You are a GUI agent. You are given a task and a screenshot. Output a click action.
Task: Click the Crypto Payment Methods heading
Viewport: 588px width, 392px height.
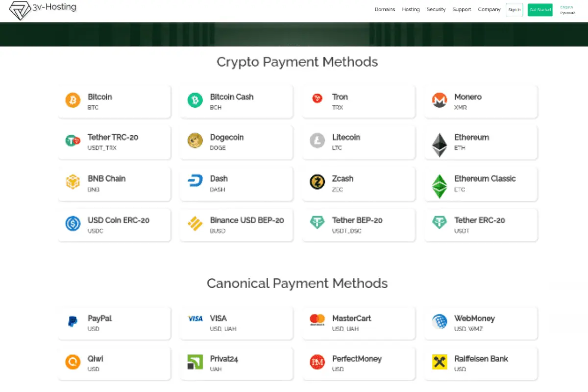click(297, 62)
